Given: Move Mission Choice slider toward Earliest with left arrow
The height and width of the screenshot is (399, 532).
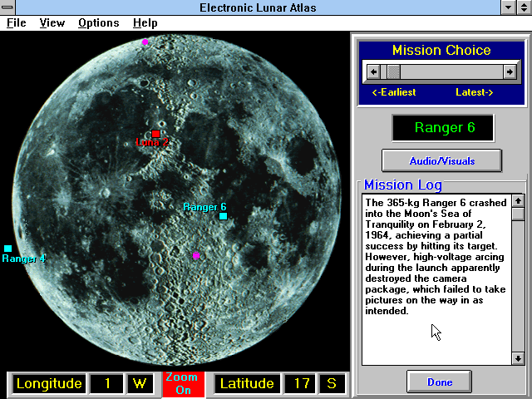Looking at the screenshot, I should pos(373,72).
